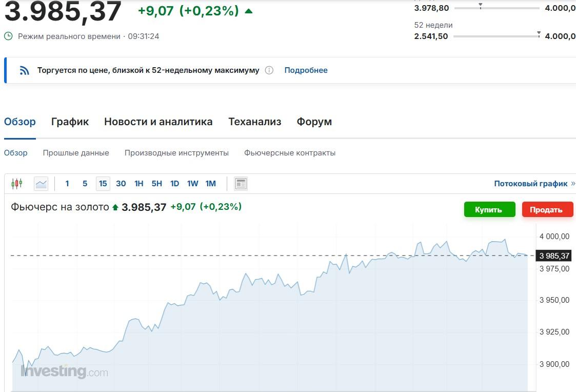
Task: Go to Новости и аналитика tab
Action: coord(158,122)
